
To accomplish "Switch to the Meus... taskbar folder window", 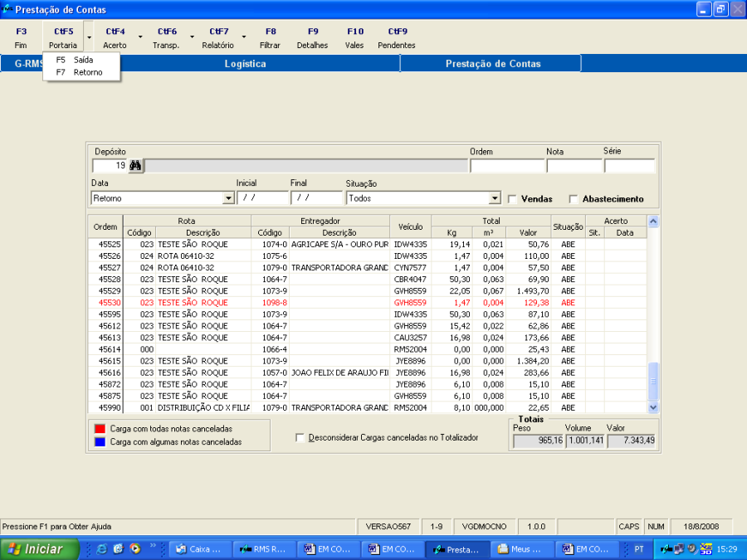I will (522, 549).
